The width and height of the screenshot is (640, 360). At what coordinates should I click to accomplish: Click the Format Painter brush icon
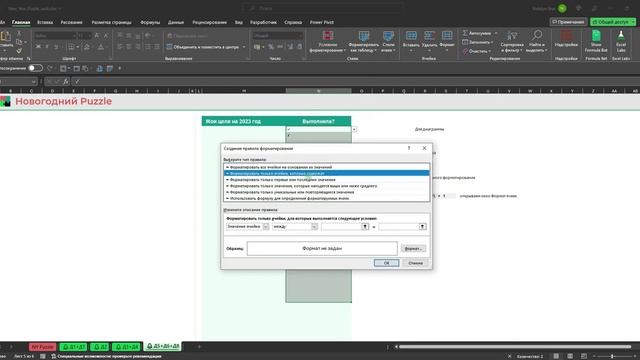[x=19, y=51]
